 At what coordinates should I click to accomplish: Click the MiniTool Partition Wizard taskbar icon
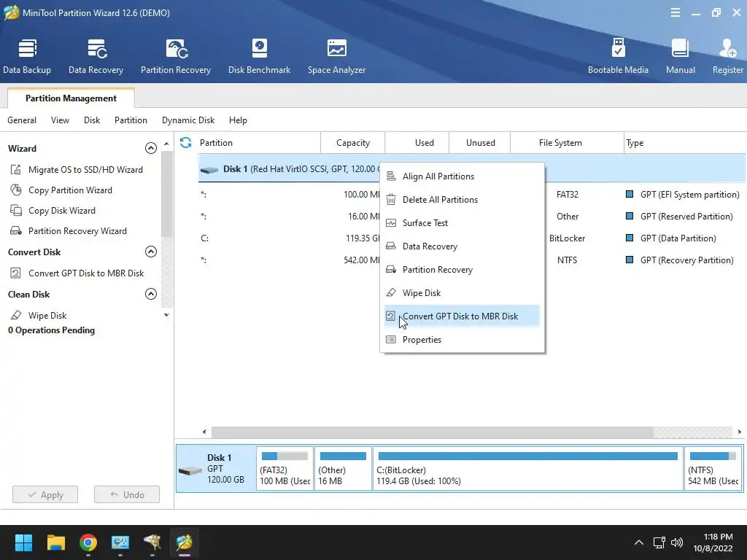click(x=185, y=542)
